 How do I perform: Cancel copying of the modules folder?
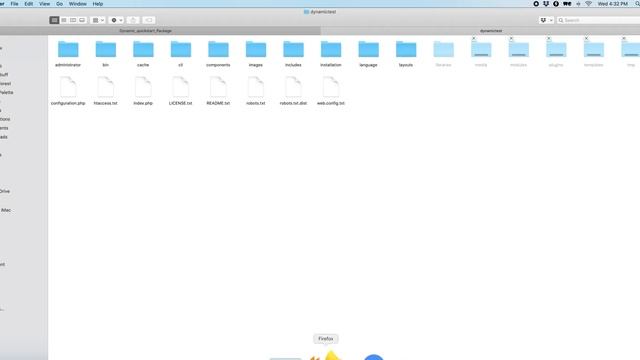click(511, 38)
